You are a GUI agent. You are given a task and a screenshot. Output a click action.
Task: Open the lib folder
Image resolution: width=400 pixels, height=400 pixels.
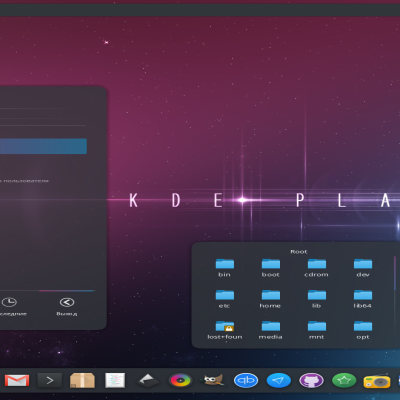pos(317,299)
